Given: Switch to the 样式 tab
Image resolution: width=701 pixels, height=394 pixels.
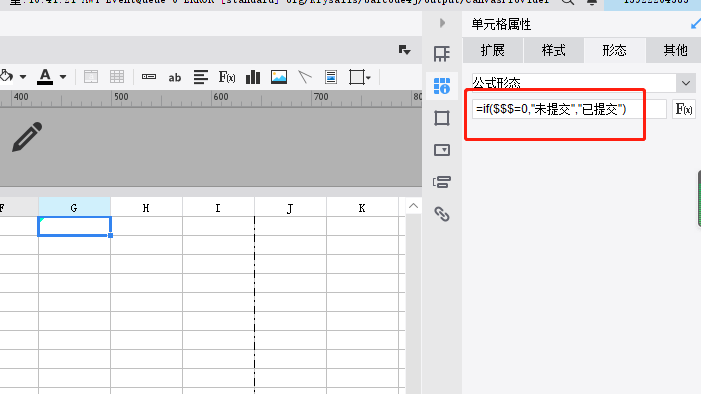Looking at the screenshot, I should (x=553, y=50).
